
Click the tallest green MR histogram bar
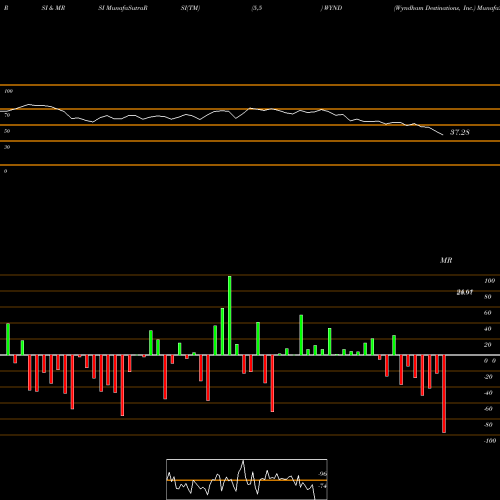(x=230, y=315)
